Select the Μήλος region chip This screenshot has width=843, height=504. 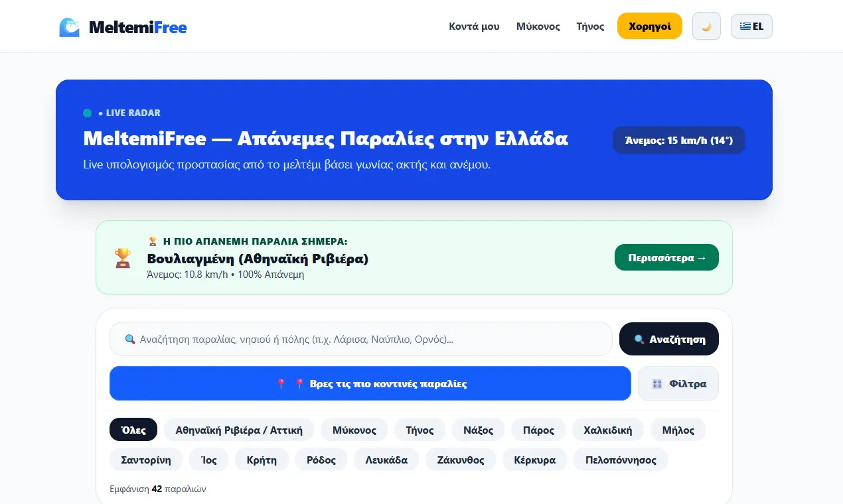coord(678,430)
